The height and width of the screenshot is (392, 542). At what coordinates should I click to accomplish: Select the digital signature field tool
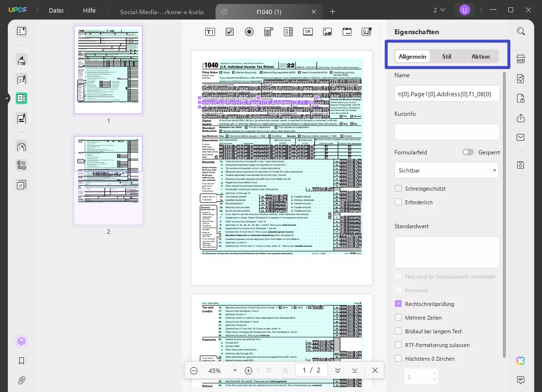pos(366,31)
